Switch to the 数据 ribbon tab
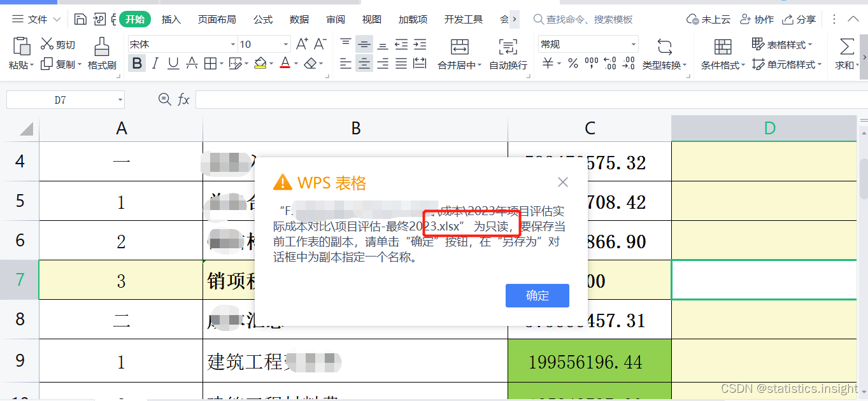868x401 pixels. (299, 19)
